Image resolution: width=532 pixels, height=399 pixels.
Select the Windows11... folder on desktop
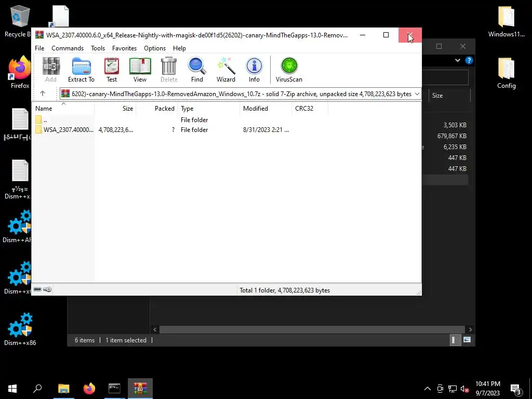tap(506, 22)
